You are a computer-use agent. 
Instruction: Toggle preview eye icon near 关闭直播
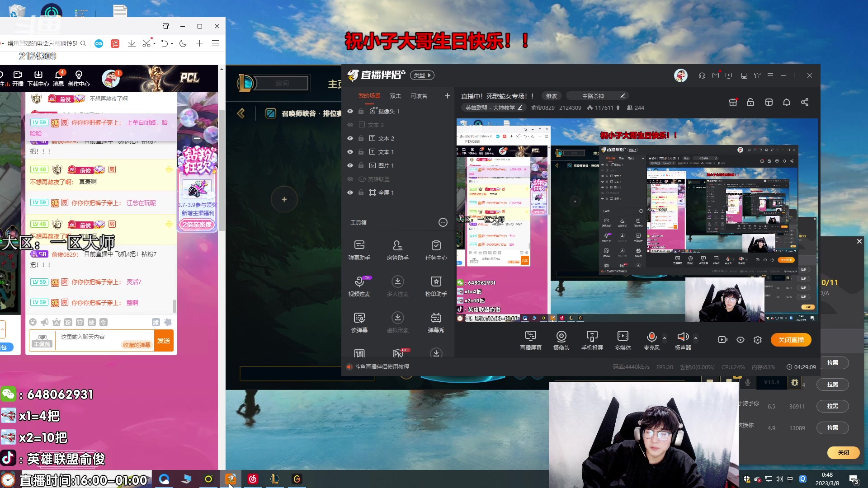[x=741, y=340]
